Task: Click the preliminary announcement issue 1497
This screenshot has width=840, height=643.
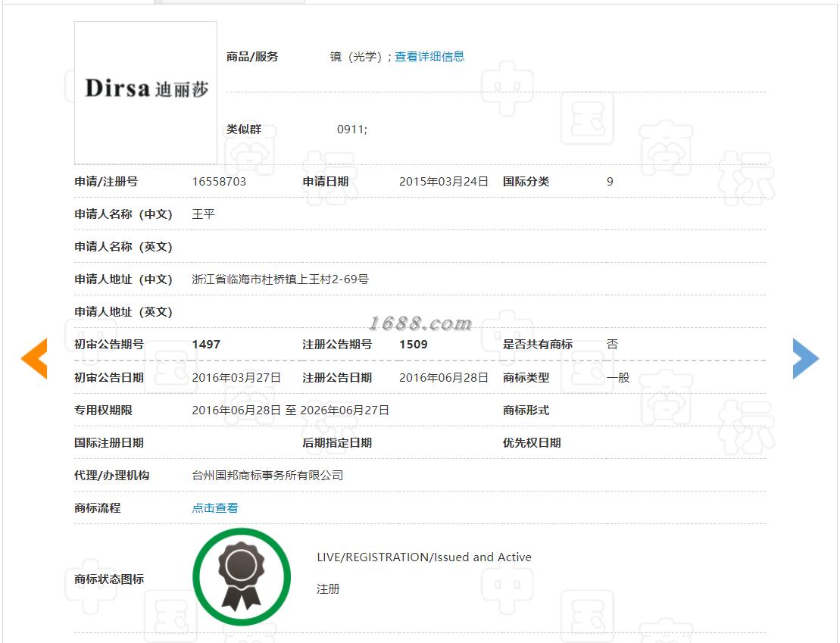Action: point(206,345)
